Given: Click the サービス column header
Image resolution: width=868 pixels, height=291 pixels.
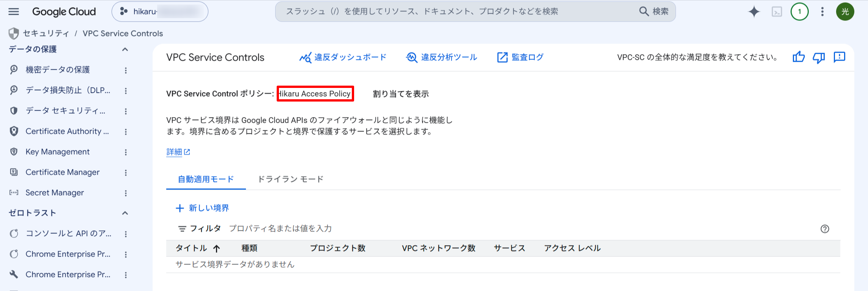Looking at the screenshot, I should [x=509, y=248].
